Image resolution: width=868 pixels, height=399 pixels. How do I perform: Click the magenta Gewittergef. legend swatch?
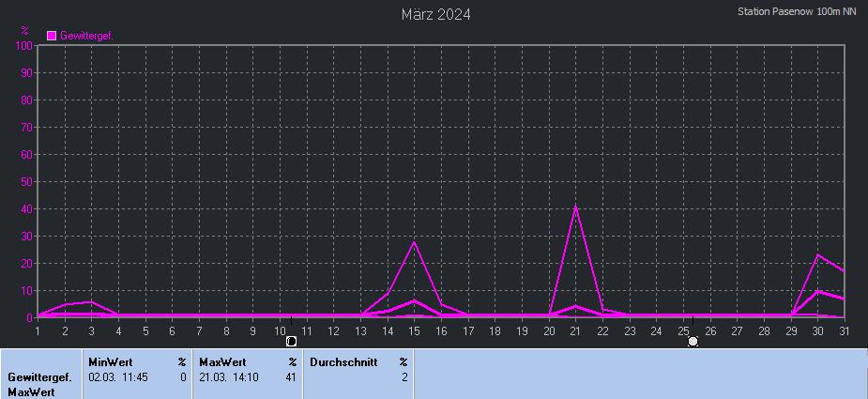click(x=52, y=36)
